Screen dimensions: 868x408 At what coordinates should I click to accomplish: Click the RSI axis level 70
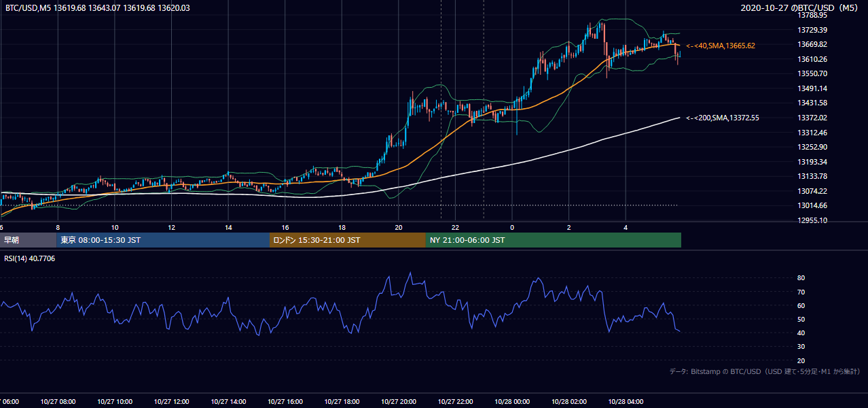[801, 292]
